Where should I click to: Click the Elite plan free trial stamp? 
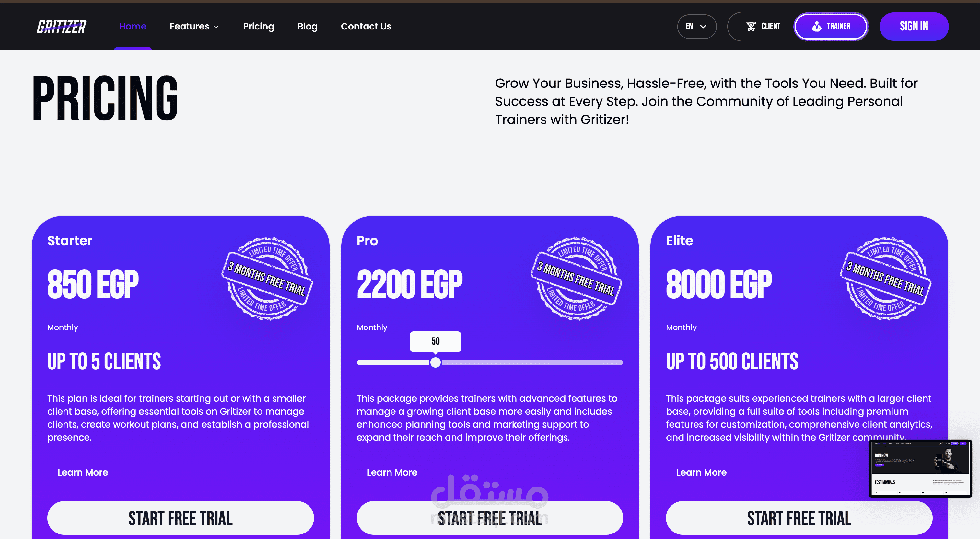coord(886,279)
